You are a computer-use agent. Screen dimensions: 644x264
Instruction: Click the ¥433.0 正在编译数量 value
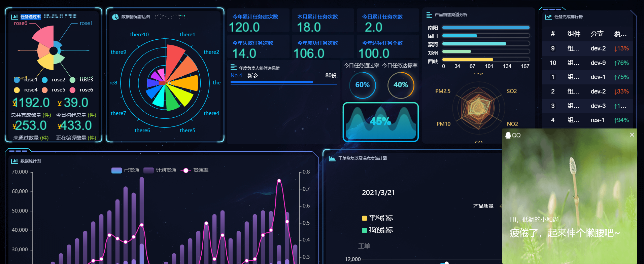(x=74, y=125)
